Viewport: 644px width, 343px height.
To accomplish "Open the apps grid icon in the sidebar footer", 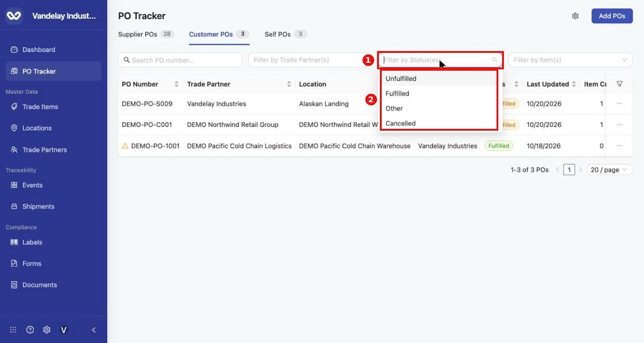I will tap(13, 330).
